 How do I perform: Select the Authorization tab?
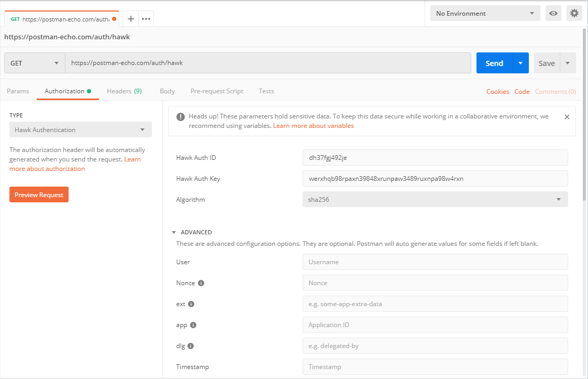[68, 91]
